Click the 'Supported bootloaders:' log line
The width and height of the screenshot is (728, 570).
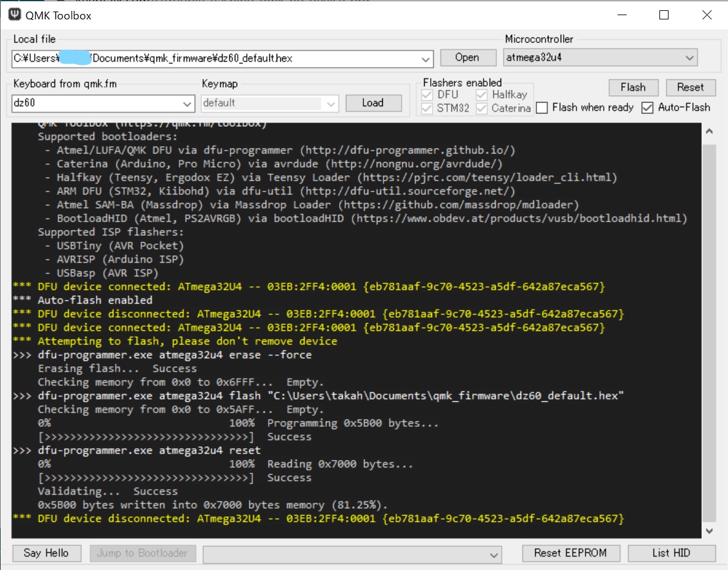(108, 136)
